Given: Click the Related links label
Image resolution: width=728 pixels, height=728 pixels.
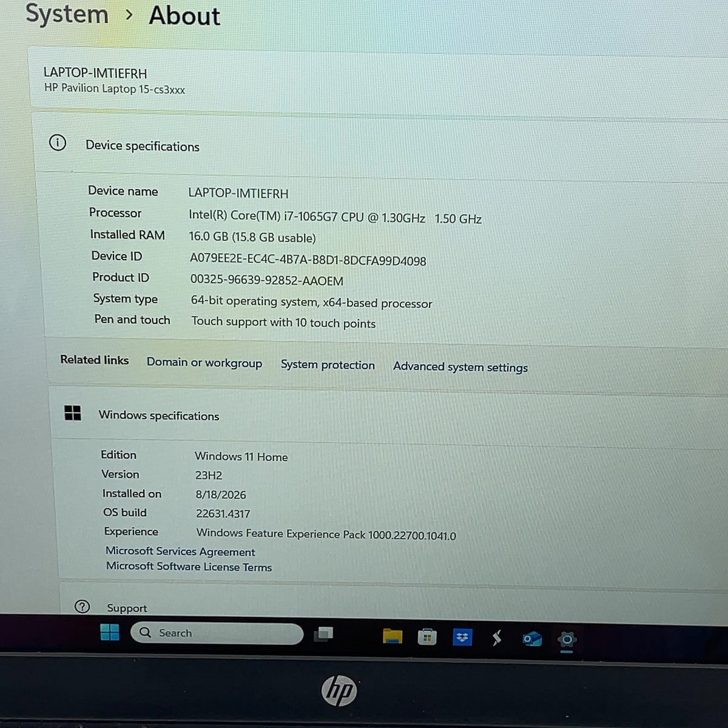Looking at the screenshot, I should pyautogui.click(x=95, y=360).
